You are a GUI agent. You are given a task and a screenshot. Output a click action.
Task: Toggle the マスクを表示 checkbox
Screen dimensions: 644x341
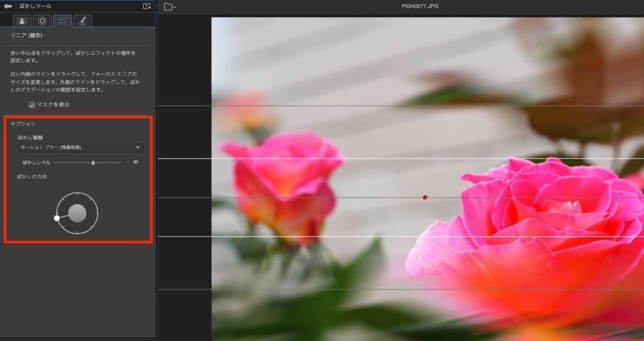[x=32, y=105]
